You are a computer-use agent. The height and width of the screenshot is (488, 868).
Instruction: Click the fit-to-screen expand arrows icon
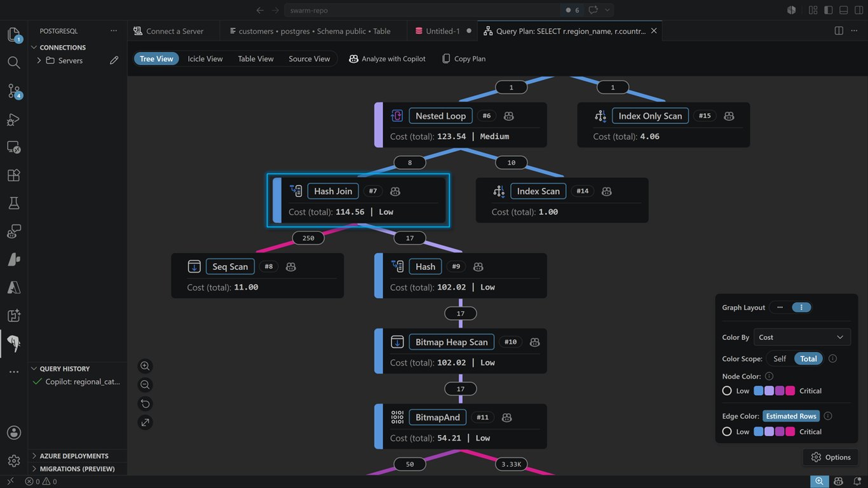(x=146, y=422)
